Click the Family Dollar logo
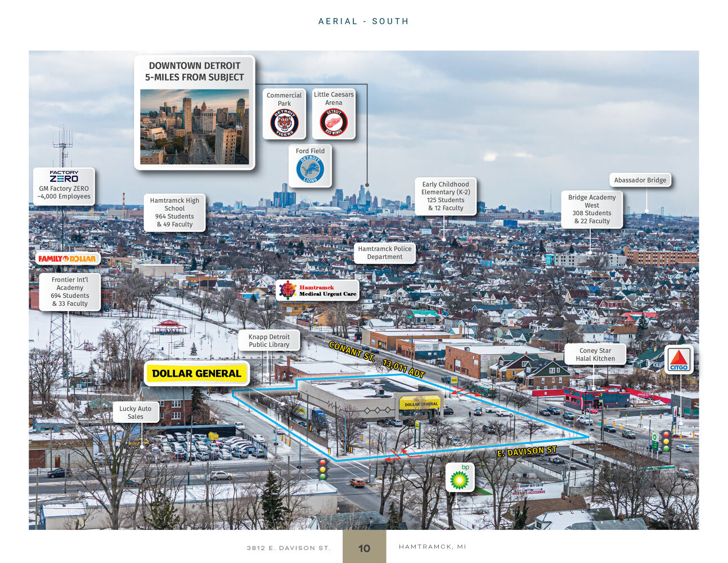Viewport: 728px width, 563px height. pos(67,258)
